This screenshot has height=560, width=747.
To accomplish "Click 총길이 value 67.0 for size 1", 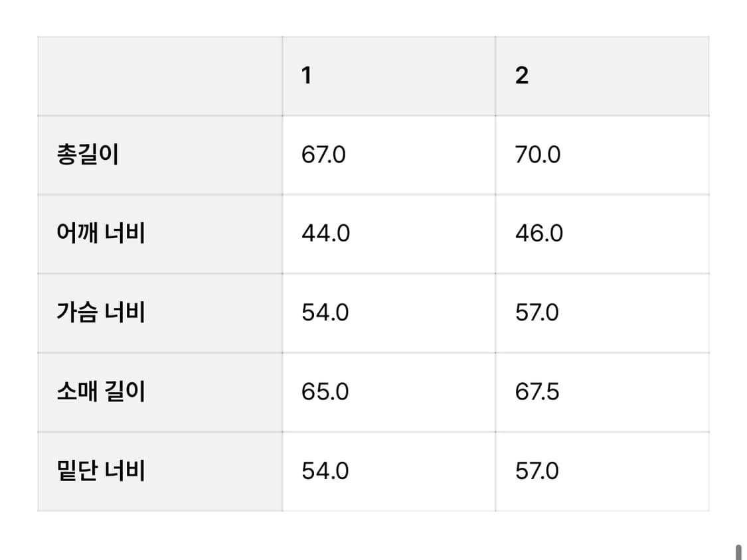I will [323, 155].
